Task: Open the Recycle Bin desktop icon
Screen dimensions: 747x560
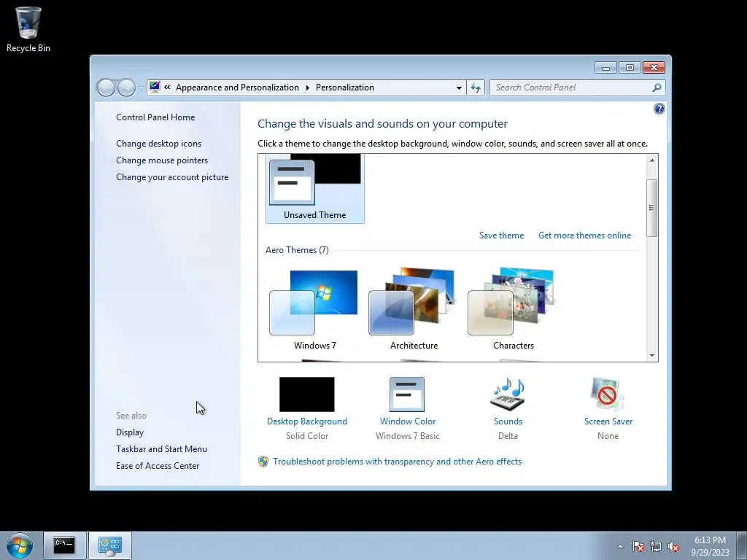Action: coord(28,28)
